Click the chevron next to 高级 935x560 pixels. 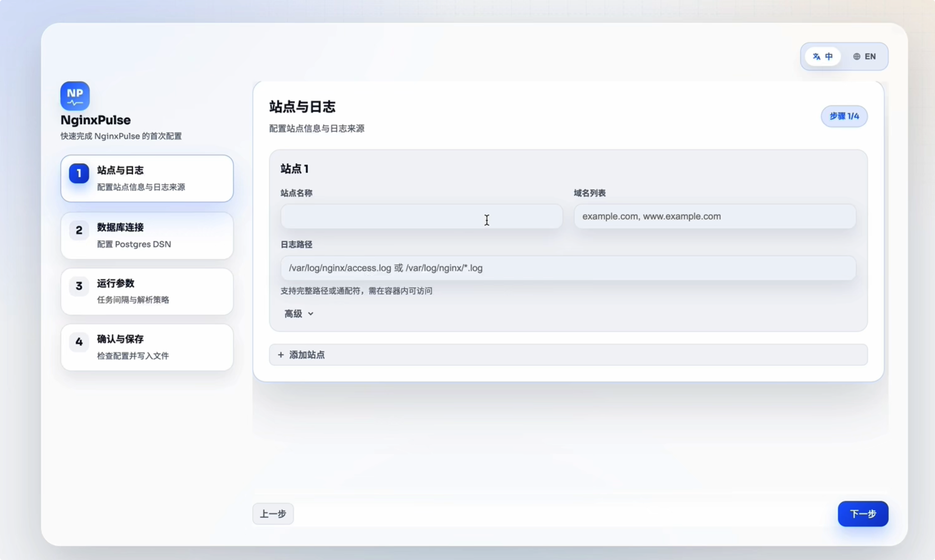pyautogui.click(x=311, y=314)
